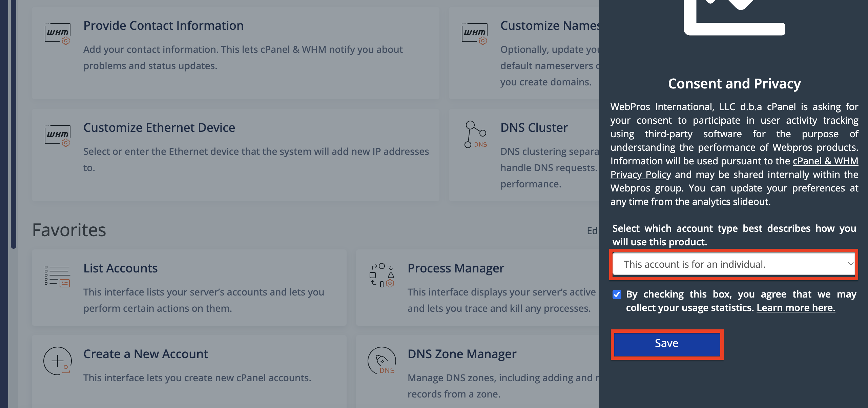Click the Customize Nameservers WHM icon
The image size is (868, 408).
pyautogui.click(x=475, y=34)
